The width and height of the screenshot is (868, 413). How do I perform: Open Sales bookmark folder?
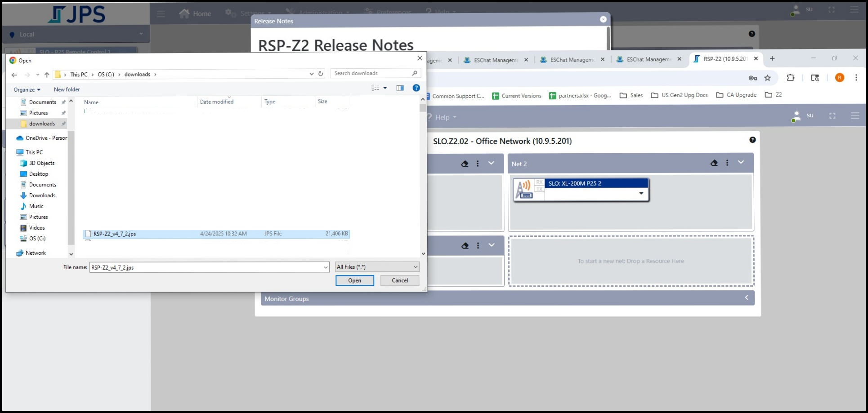click(631, 95)
